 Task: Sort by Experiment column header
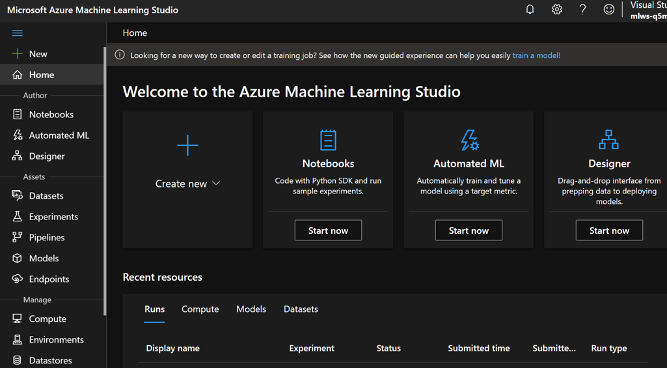click(312, 348)
